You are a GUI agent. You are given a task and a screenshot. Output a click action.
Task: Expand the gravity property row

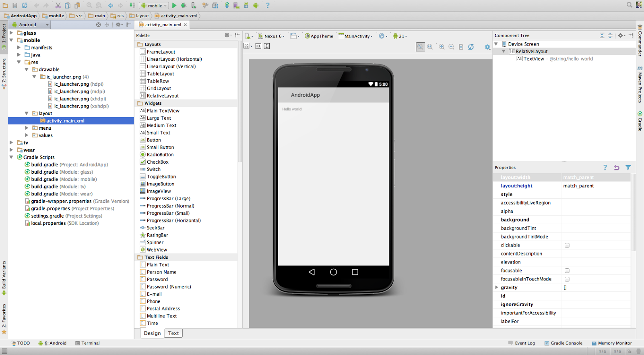coord(497,287)
